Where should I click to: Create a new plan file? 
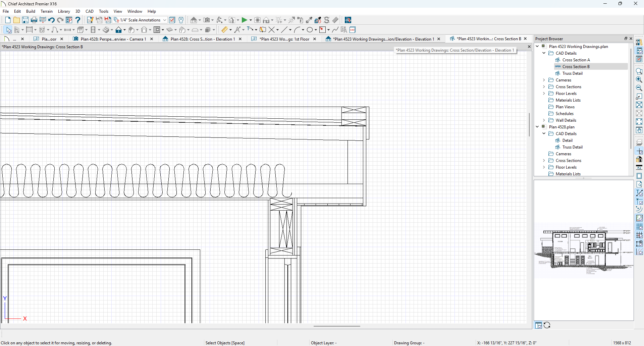coord(8,20)
